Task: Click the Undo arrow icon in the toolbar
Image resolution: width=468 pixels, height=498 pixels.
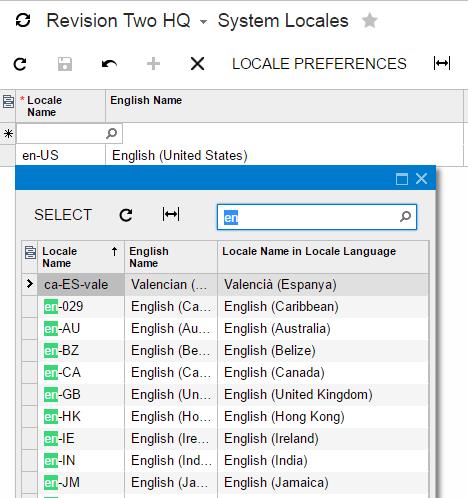Action: [x=109, y=64]
